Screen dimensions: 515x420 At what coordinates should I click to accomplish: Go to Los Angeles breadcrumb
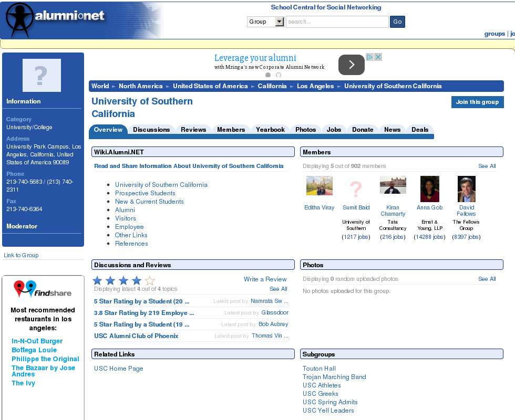[315, 86]
